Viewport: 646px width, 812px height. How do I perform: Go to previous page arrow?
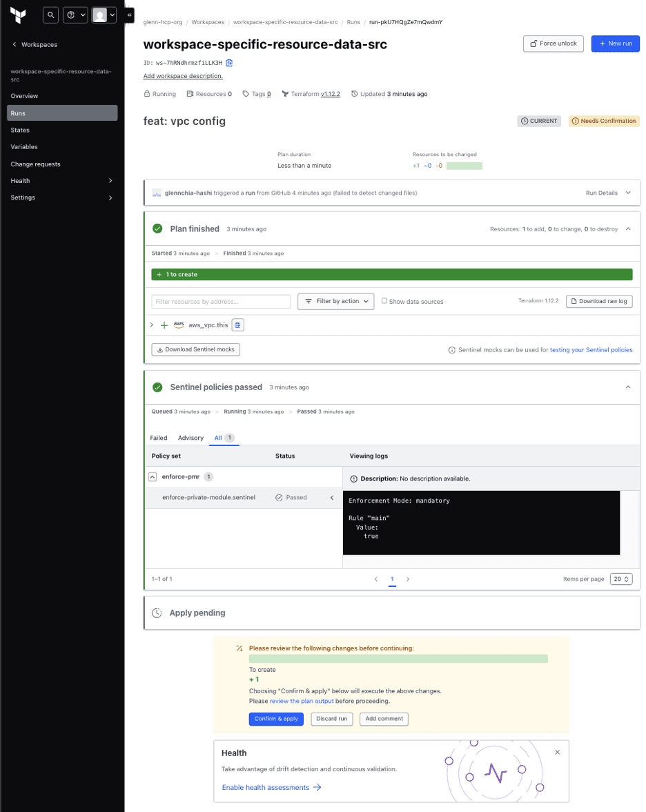tap(375, 579)
